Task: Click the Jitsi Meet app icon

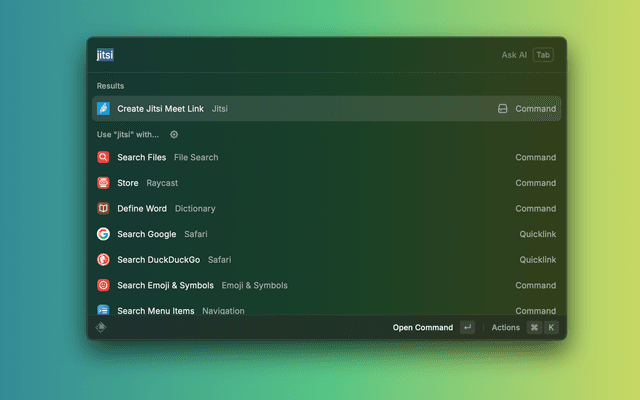Action: (103, 108)
